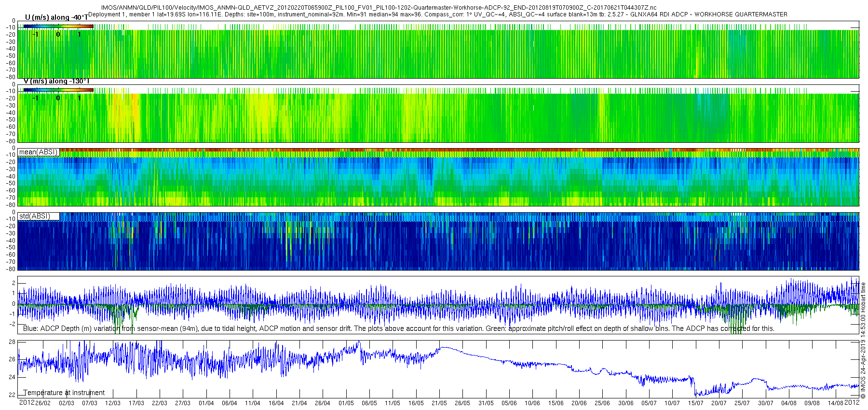This screenshot has width=868, height=410.
Task: Click the '07/03' date tick label
Action: click(x=90, y=403)
